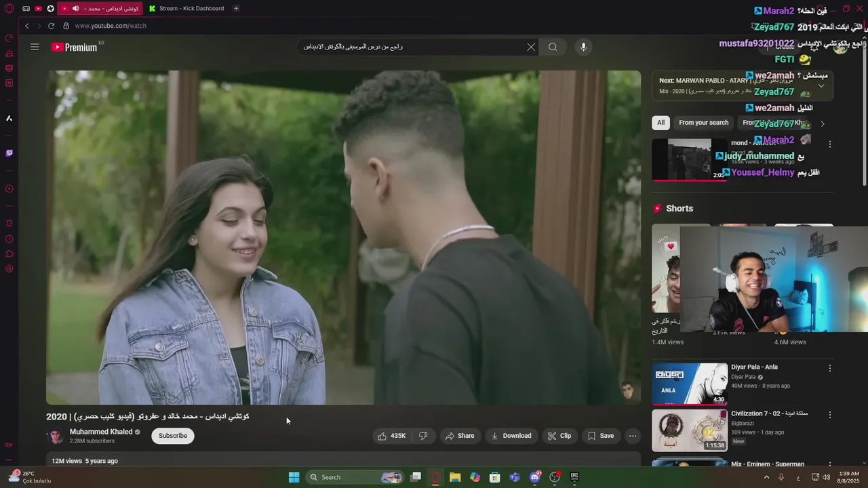Open Discord from taskbar
868x488 pixels.
[x=535, y=477]
